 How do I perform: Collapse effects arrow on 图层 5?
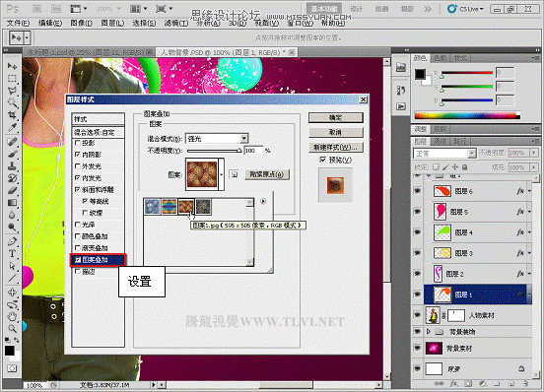(530, 212)
